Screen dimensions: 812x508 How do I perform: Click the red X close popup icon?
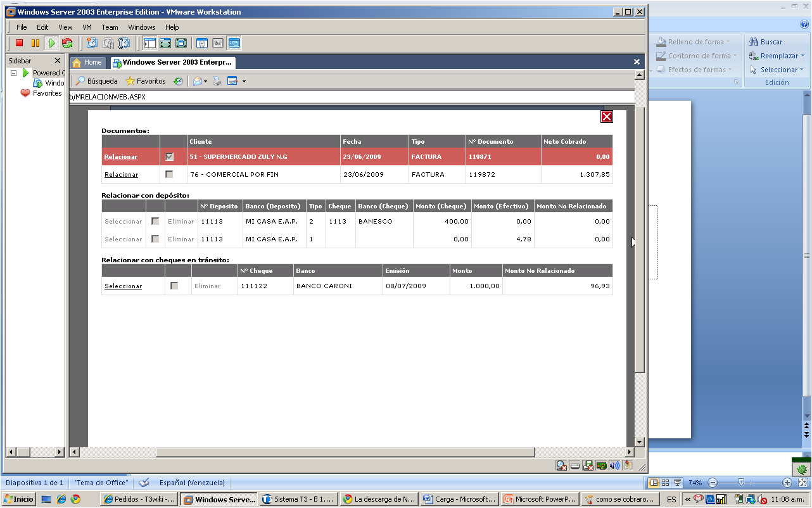[x=606, y=116]
